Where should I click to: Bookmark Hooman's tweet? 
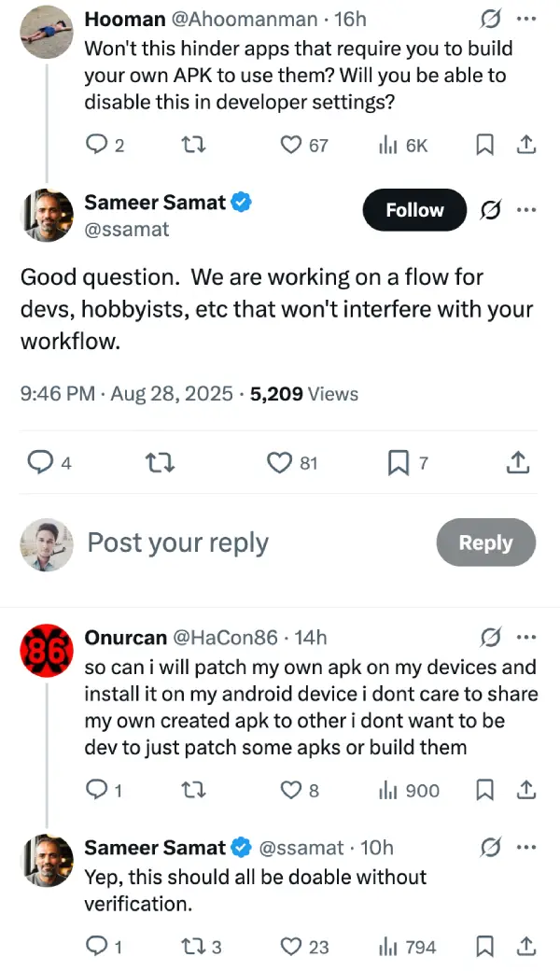click(484, 145)
